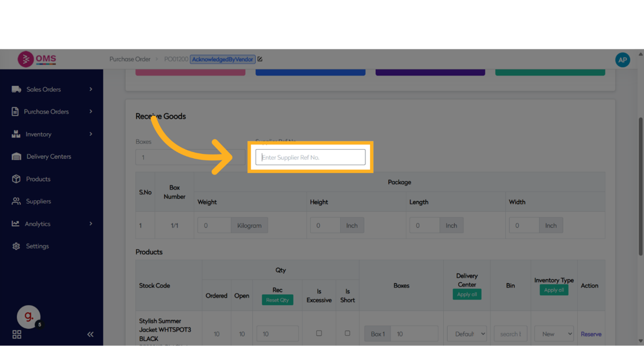Go to Purchase Order breadcrumb

(130, 59)
